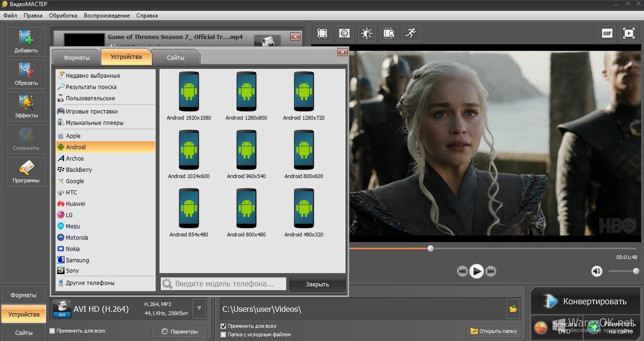The image size is (644, 341).
Task: Select the Android 480x320 preset
Action: (x=304, y=213)
